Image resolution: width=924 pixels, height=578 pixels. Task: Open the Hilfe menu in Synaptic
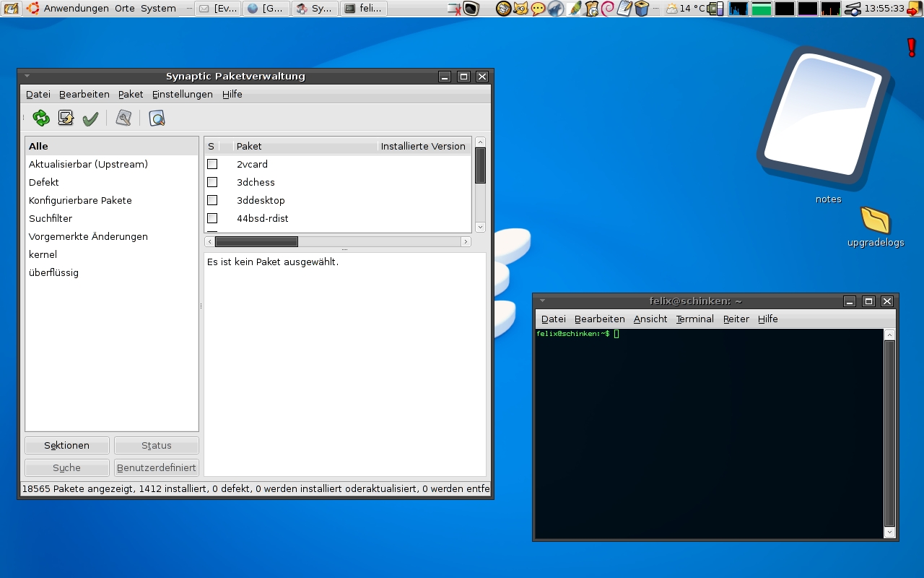[x=232, y=94]
